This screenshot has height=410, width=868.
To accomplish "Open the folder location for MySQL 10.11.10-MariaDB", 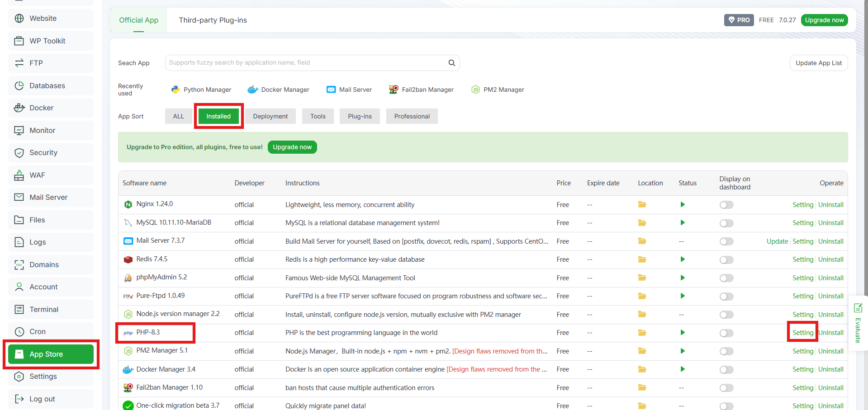I will [642, 223].
